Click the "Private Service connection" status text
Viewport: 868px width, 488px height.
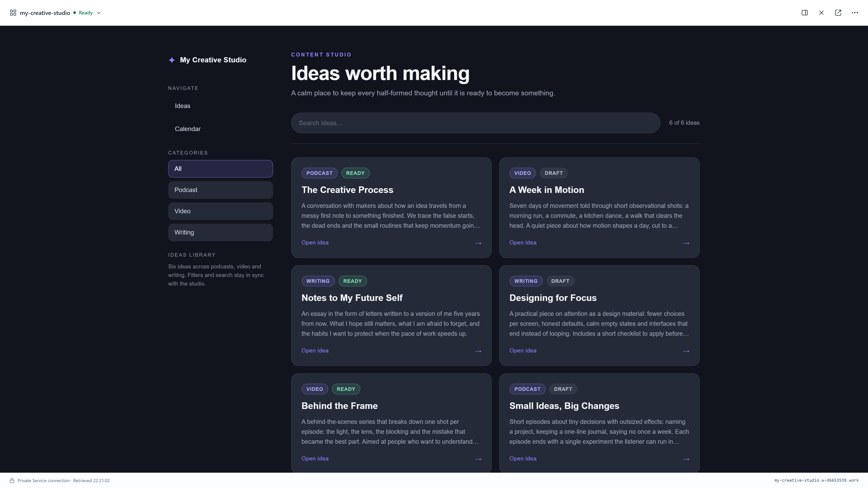point(43,481)
